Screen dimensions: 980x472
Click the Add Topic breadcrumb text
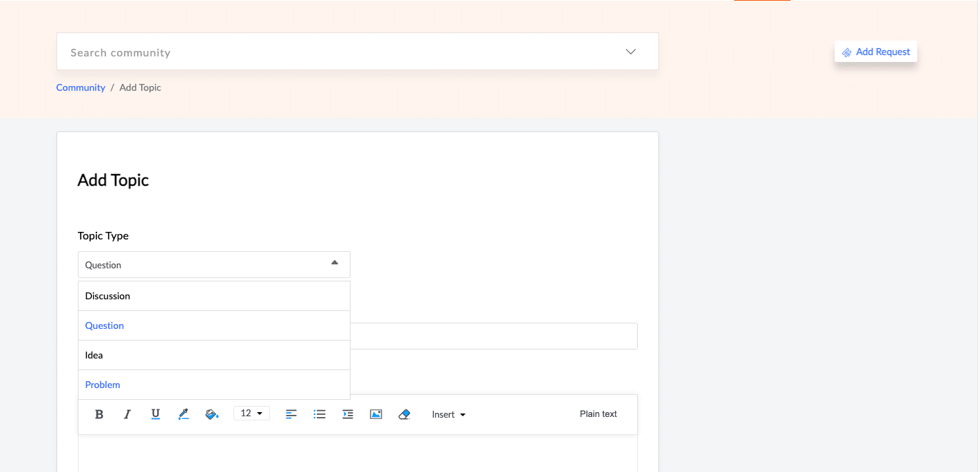pyautogui.click(x=140, y=87)
